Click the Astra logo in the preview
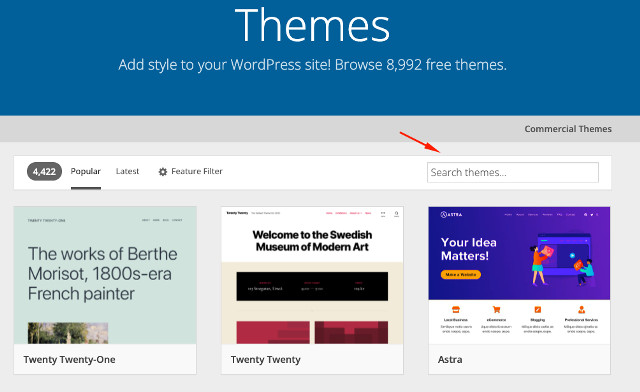Screen dimensions: 640x392 pyautogui.click(x=451, y=214)
